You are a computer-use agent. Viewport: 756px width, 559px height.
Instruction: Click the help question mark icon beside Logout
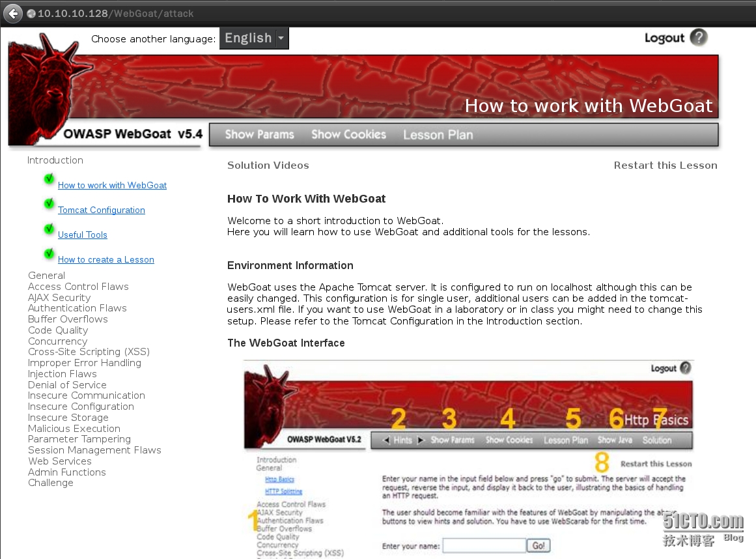pyautogui.click(x=699, y=38)
